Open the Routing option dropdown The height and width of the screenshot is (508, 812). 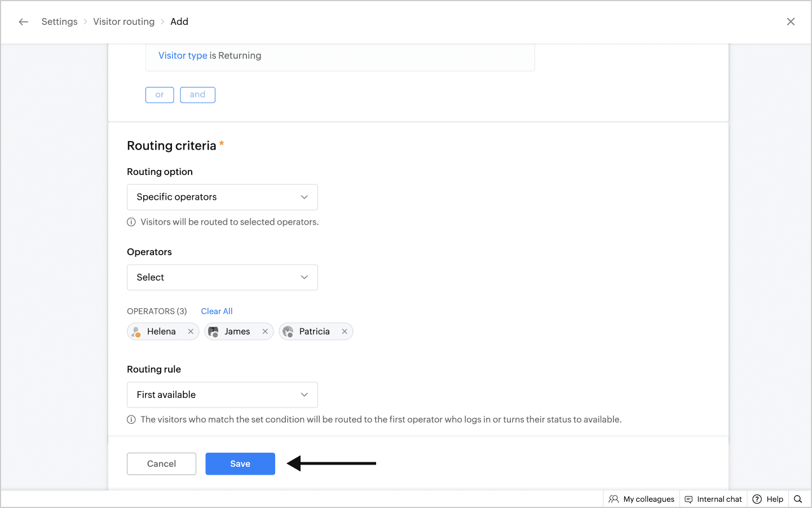(x=222, y=197)
